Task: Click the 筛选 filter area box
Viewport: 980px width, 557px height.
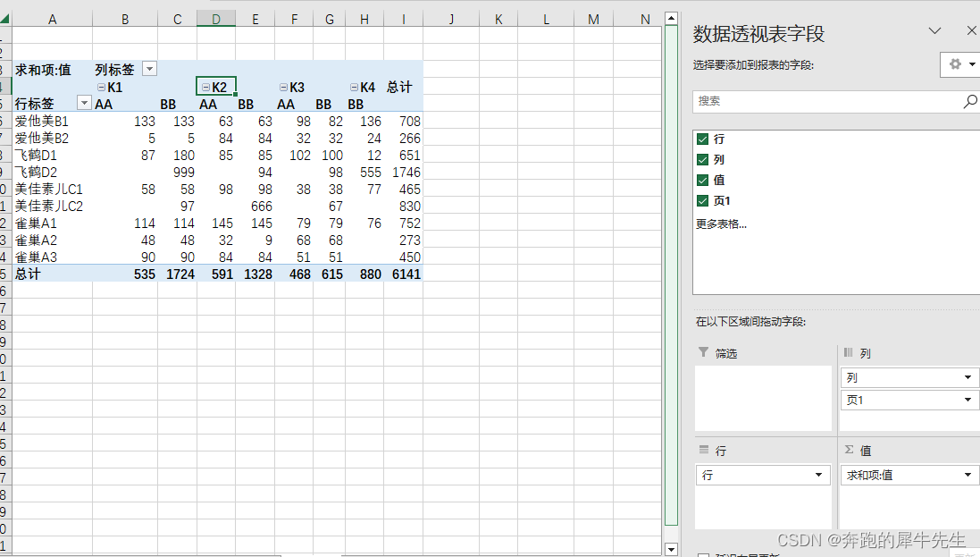Action: (x=763, y=398)
